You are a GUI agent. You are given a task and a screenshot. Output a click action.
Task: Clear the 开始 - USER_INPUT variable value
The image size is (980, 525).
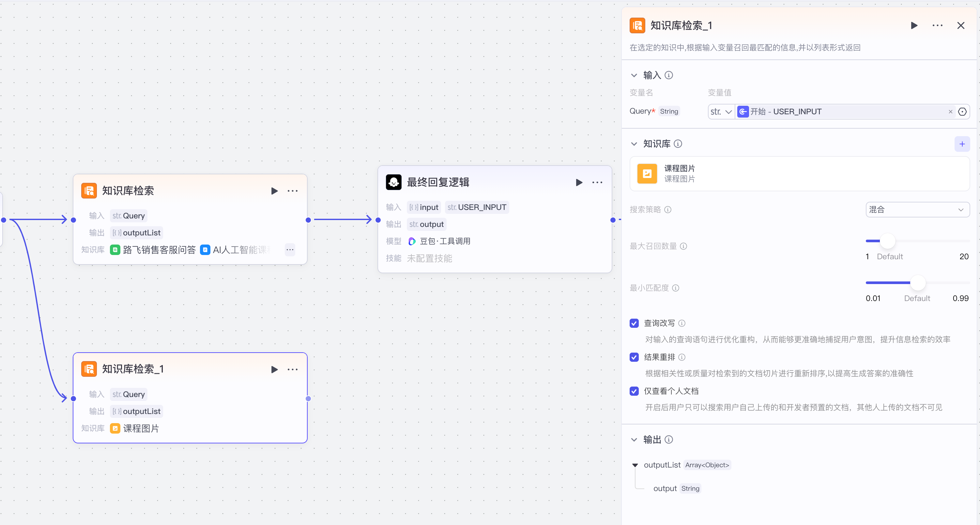pos(950,112)
